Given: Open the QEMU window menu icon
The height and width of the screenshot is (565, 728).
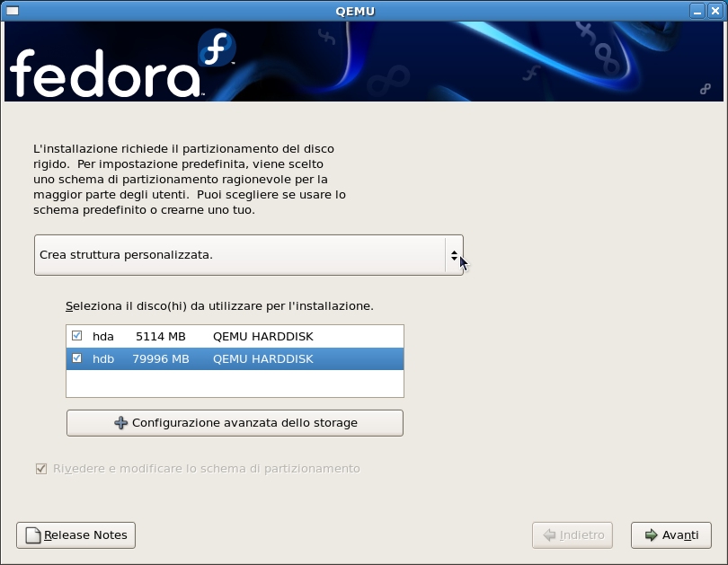Looking at the screenshot, I should [x=13, y=11].
